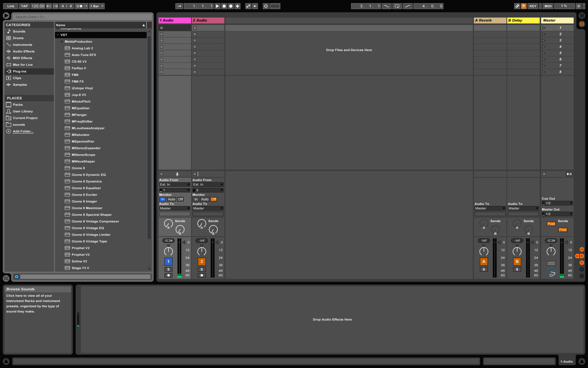Open Master Out 1/2 dropdown
588x368 pixels.
point(557,214)
